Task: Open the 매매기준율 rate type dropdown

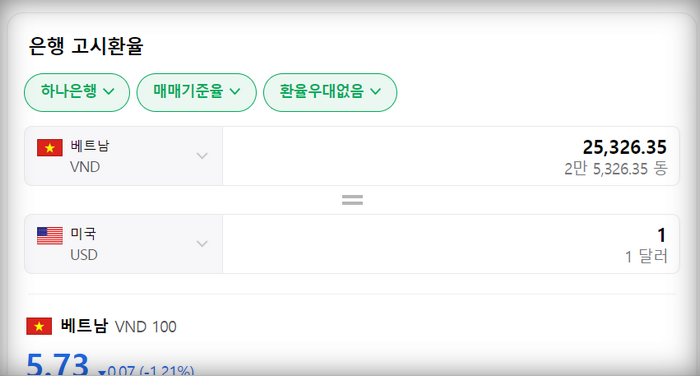Action: [x=196, y=92]
